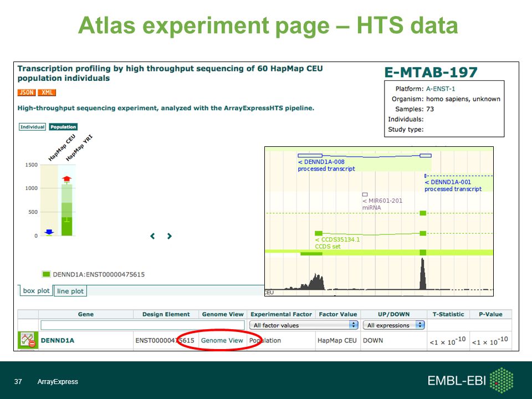Click the Design Element column header
This screenshot has height=399, width=532.
tap(166, 314)
